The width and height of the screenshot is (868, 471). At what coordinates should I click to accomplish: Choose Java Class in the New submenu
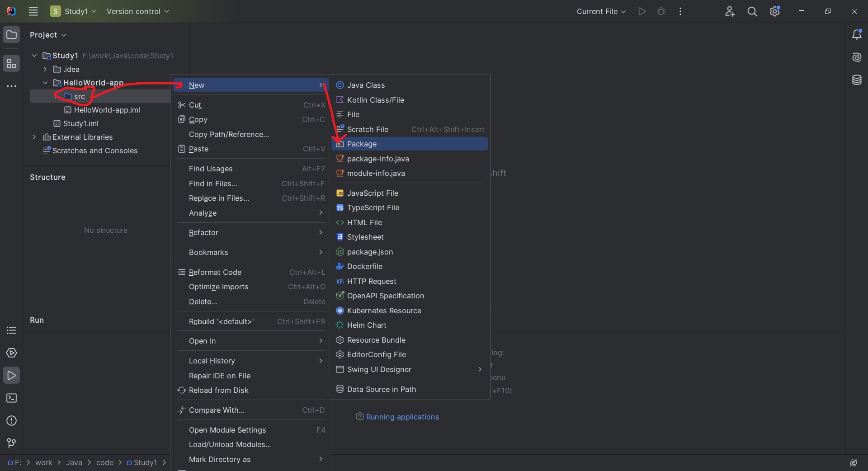366,85
